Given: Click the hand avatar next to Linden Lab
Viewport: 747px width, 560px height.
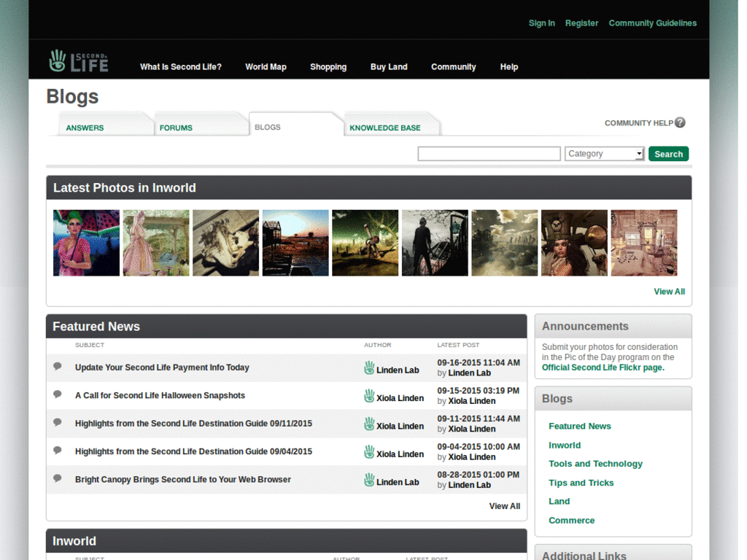Looking at the screenshot, I should coord(370,369).
